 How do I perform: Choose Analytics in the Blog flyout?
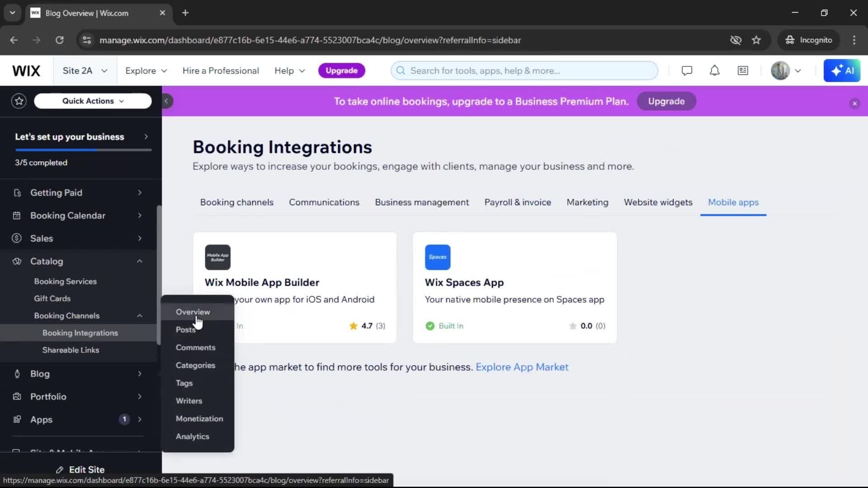coord(198,437)
